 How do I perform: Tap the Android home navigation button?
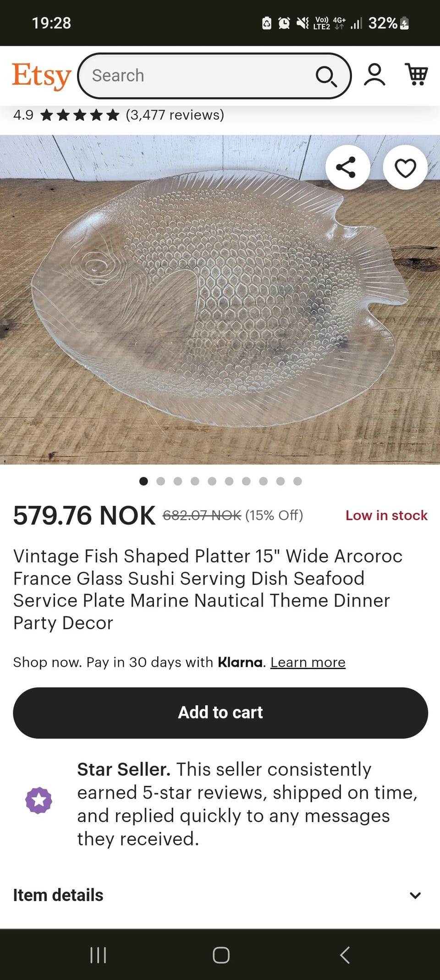click(x=221, y=955)
